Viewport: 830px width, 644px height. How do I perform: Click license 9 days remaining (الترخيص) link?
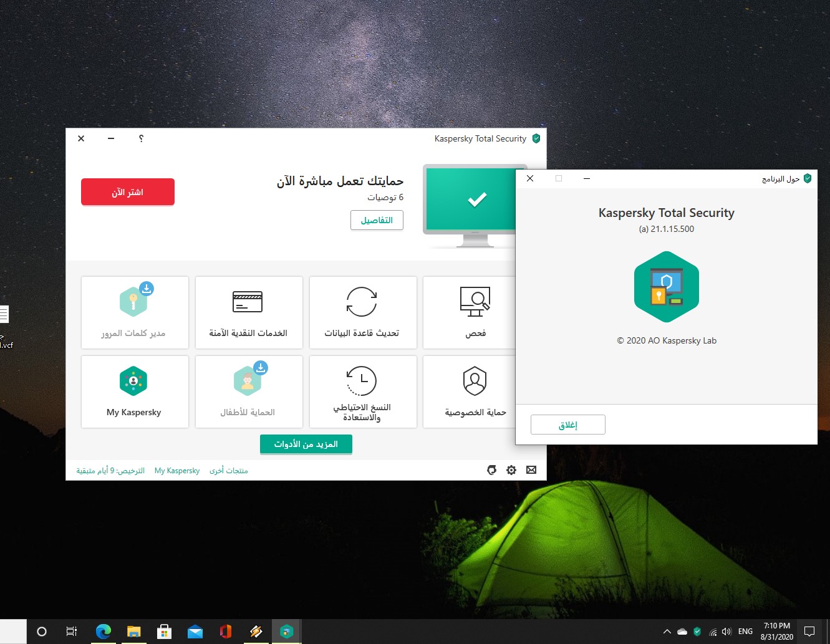[x=110, y=471]
